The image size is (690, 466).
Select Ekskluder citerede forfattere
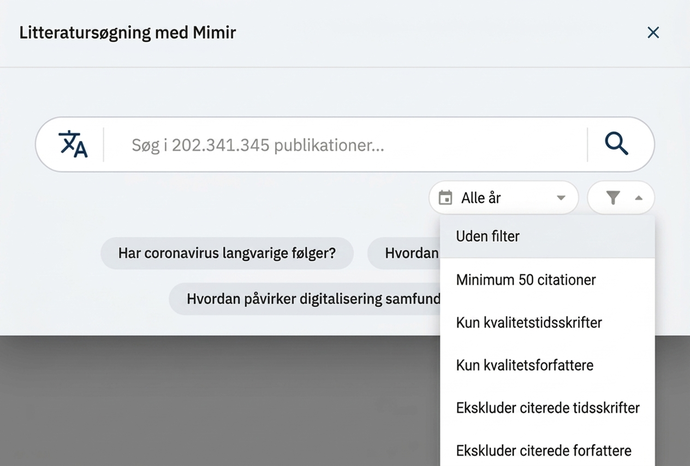click(547, 451)
